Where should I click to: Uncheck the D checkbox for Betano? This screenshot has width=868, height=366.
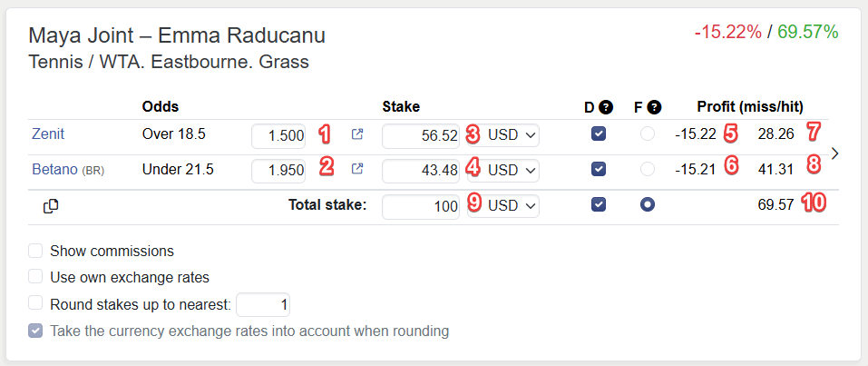click(598, 169)
